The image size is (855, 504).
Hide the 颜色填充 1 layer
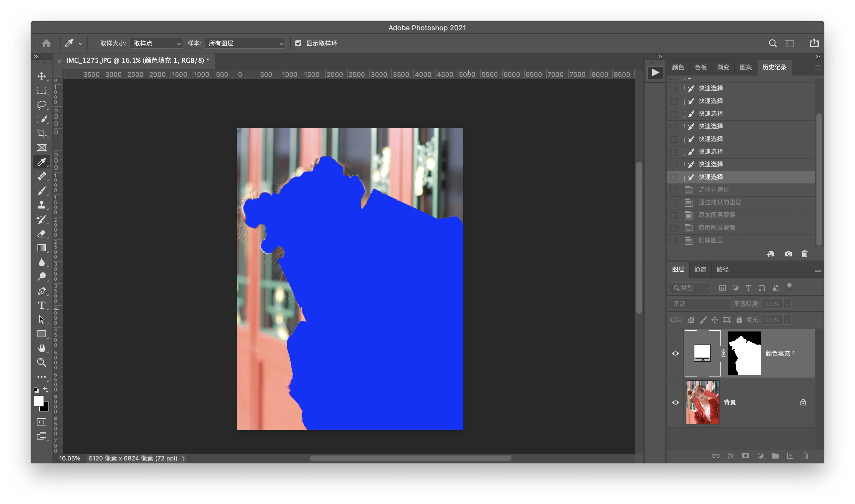675,354
